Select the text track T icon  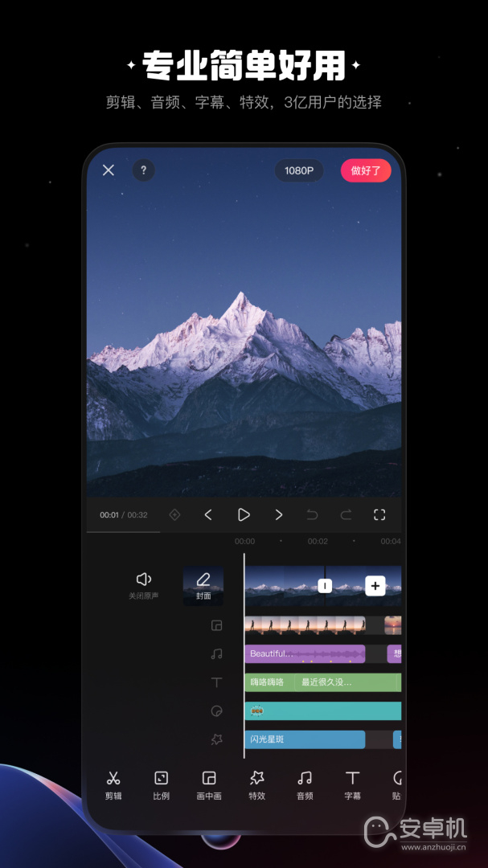coord(216,682)
